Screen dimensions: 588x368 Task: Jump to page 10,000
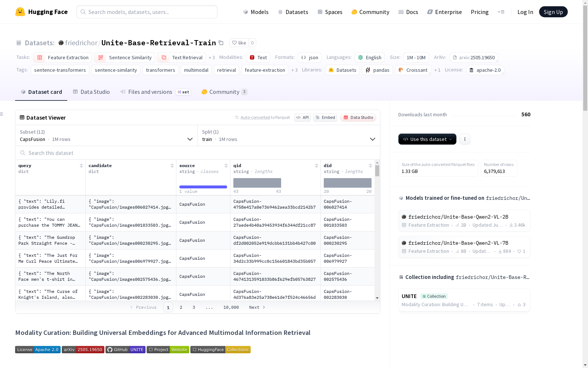(231, 307)
